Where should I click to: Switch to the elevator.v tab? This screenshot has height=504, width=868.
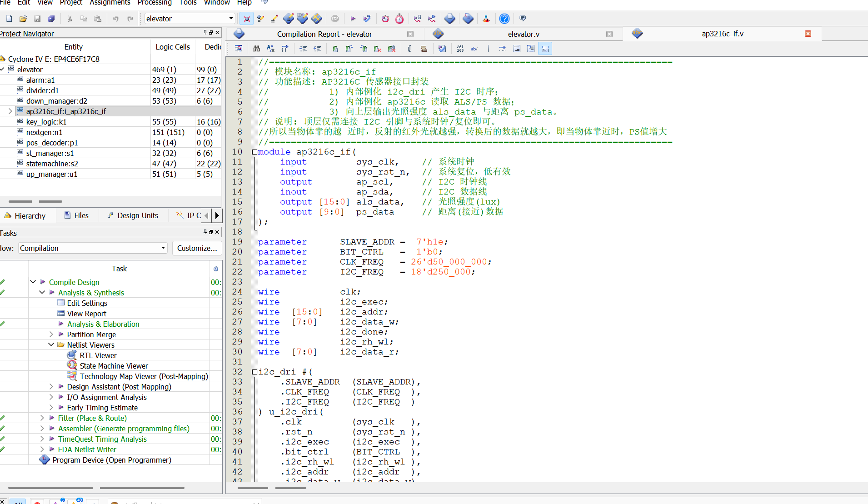pyautogui.click(x=524, y=34)
